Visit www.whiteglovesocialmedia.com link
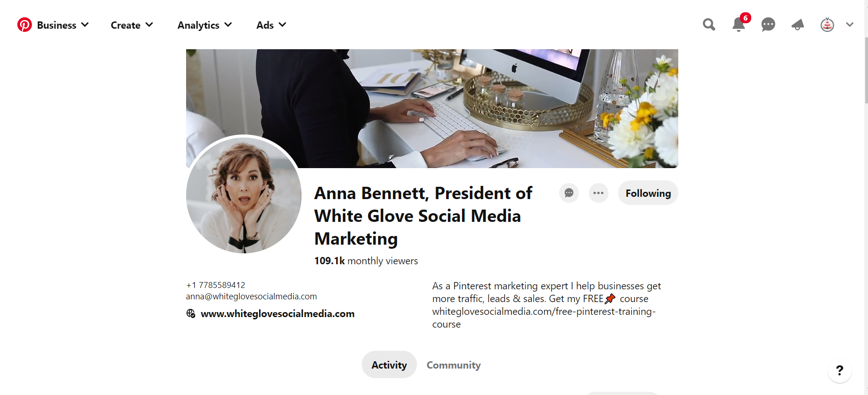The image size is (868, 395). tap(277, 313)
